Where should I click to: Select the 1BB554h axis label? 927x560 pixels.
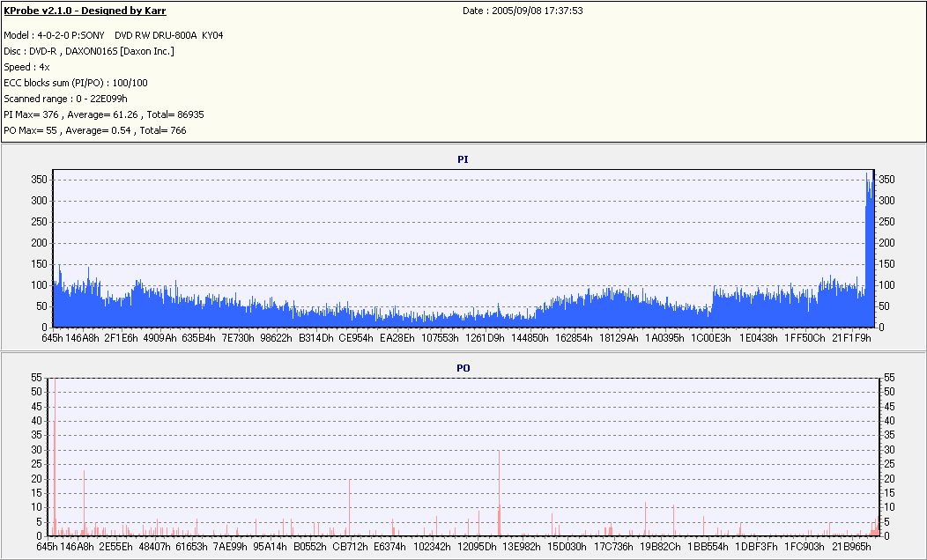[x=708, y=547]
